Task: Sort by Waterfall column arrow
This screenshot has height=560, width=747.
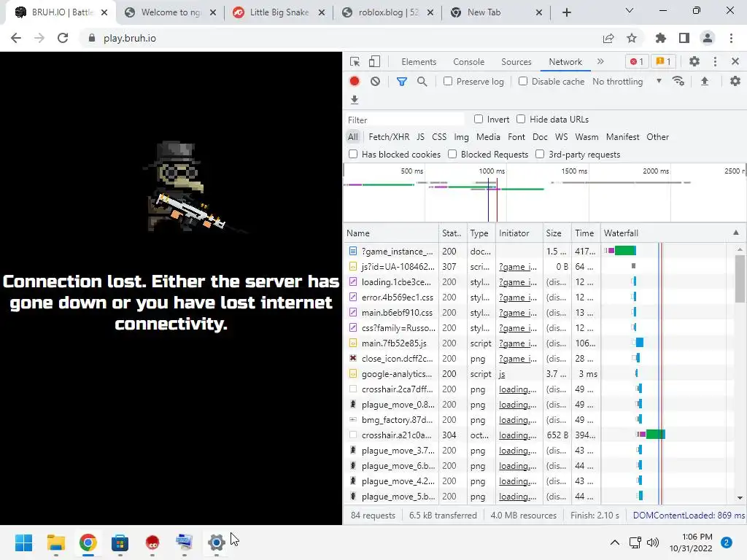Action: pyautogui.click(x=736, y=233)
